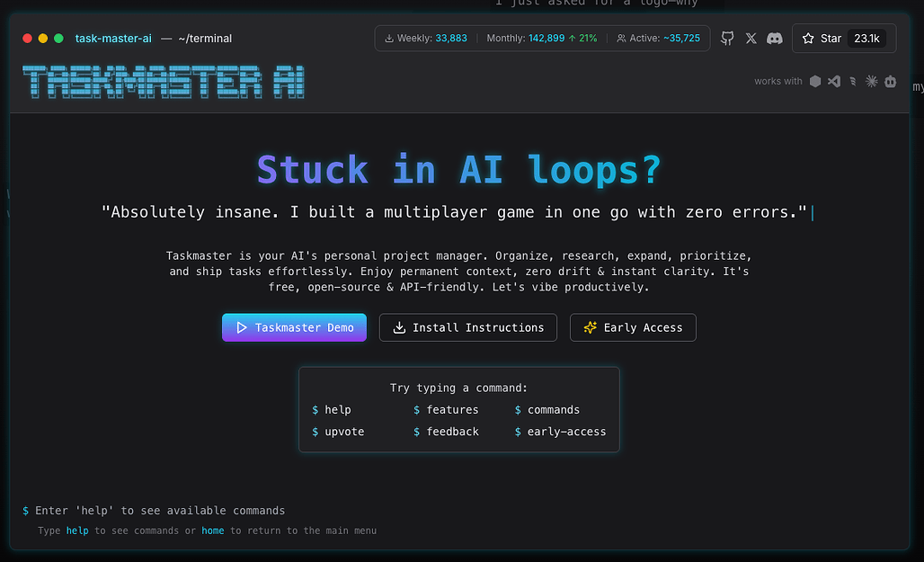This screenshot has width=924, height=562.
Task: Star the repository with Star button
Action: click(843, 39)
